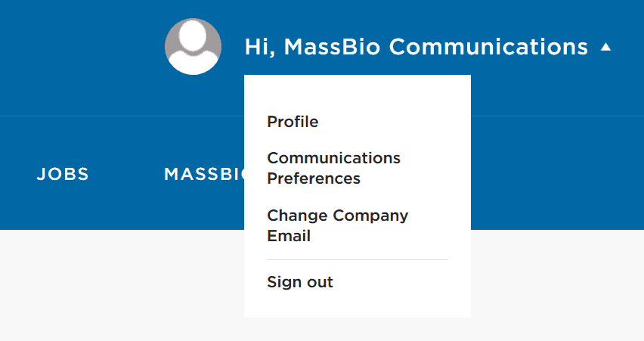The height and width of the screenshot is (341, 644).
Task: Collapse the menu using the white triangle arrow
Action: [605, 47]
